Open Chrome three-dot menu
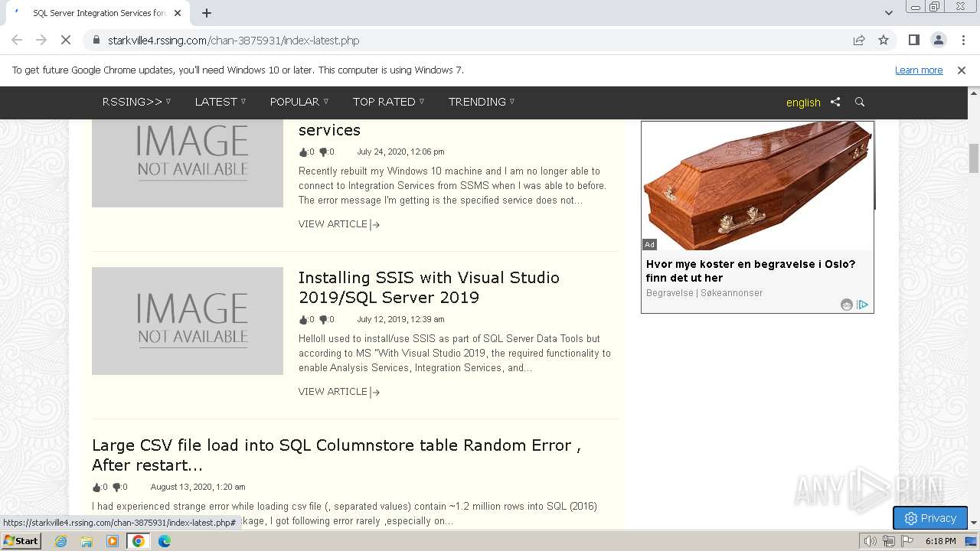This screenshot has width=980, height=551. point(963,41)
